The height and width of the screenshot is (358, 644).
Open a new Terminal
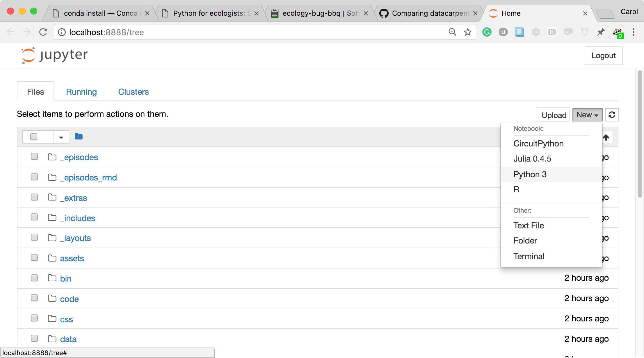pyautogui.click(x=529, y=256)
